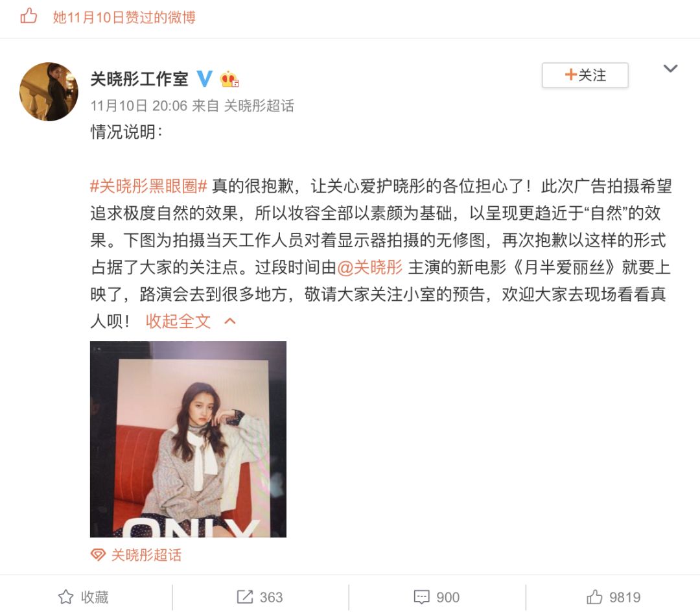Click the source link 关晓彤超话 beside timestamp
Viewport: 700px width, 614px height.
point(259,106)
